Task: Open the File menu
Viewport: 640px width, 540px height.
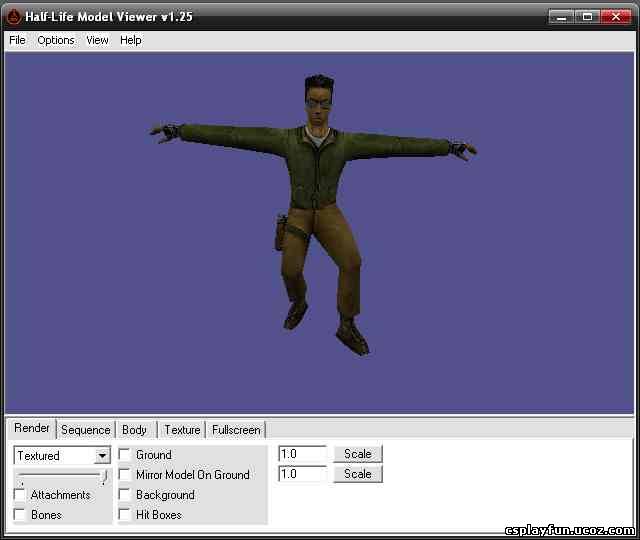Action: 17,40
